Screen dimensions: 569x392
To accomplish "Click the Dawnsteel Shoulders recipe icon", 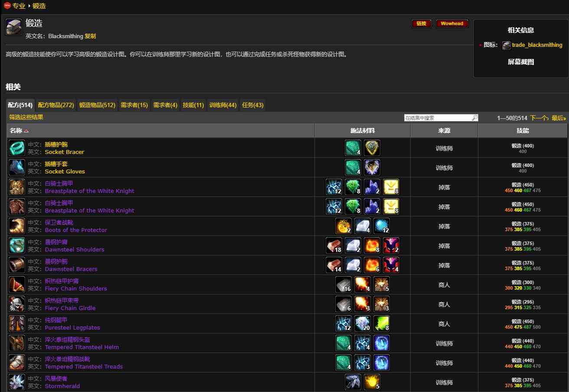I will (17, 245).
